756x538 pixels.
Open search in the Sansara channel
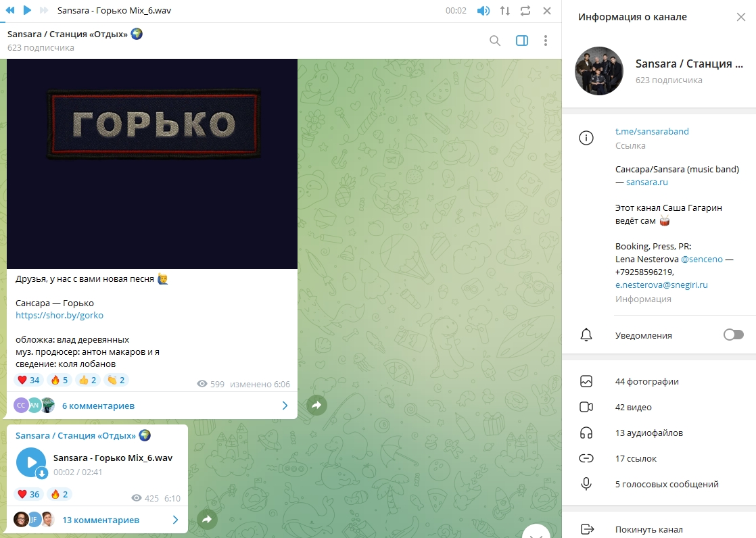[496, 41]
